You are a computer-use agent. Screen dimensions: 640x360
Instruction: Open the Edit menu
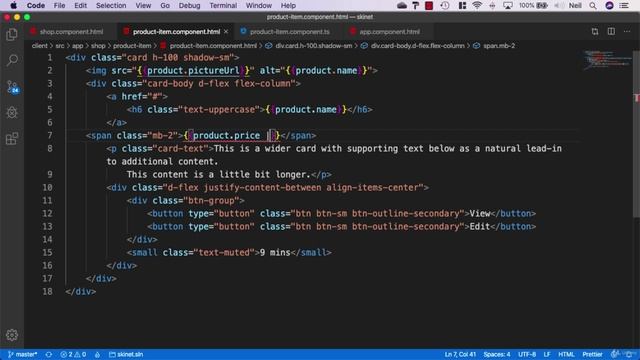80,5
